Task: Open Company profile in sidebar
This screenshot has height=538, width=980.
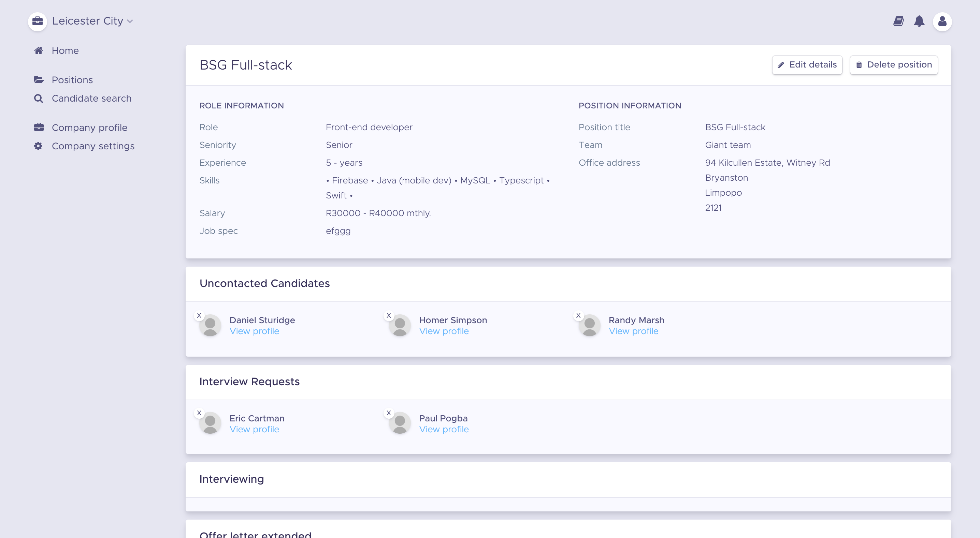Action: click(x=89, y=128)
